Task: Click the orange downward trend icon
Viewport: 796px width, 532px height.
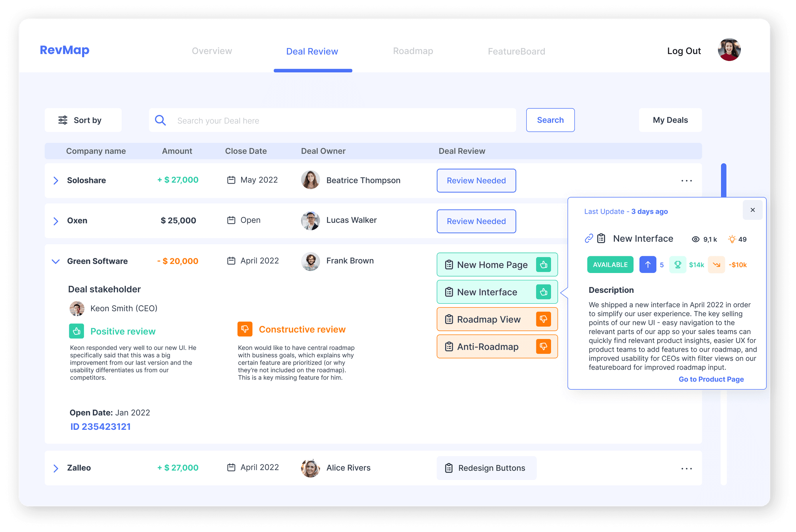Action: pyautogui.click(x=716, y=265)
